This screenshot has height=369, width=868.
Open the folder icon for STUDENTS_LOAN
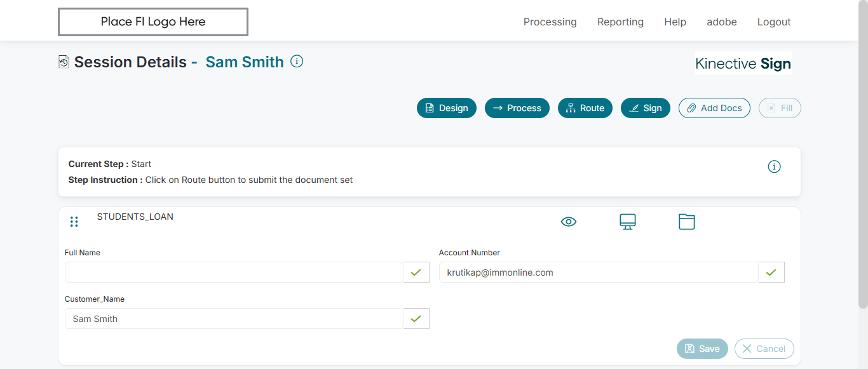click(x=686, y=222)
